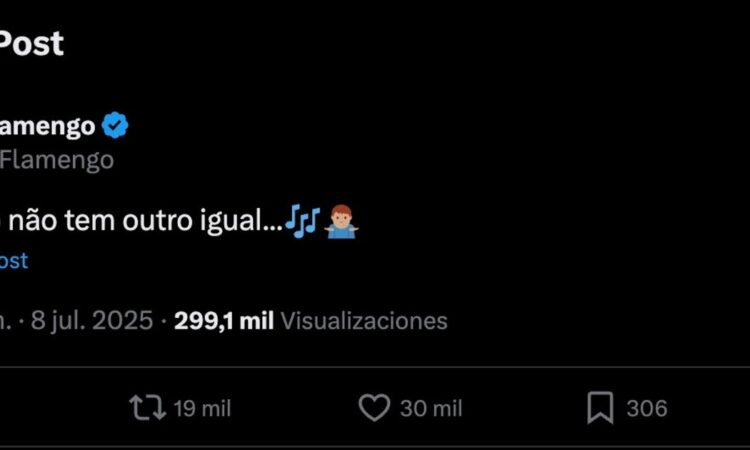Image resolution: width=750 pixels, height=450 pixels.
Task: Open the 19 mil reposts count
Action: (202, 408)
